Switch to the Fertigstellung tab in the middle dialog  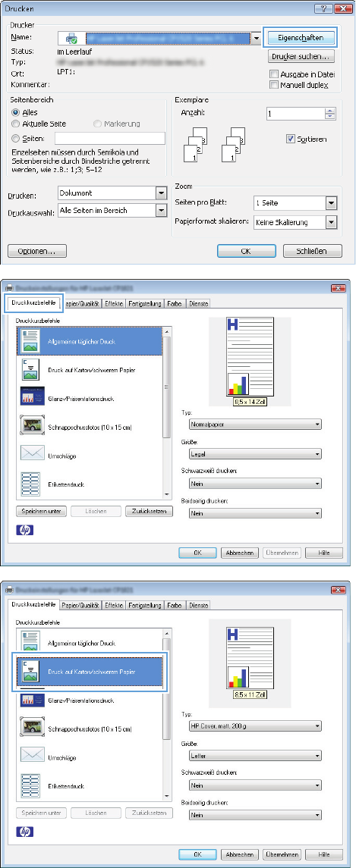pos(146,302)
